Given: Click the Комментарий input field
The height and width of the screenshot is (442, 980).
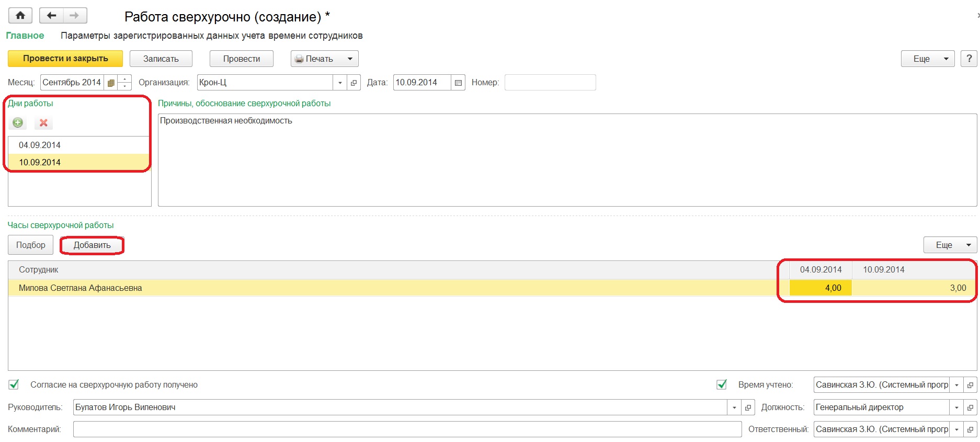Looking at the screenshot, I should (x=407, y=429).
